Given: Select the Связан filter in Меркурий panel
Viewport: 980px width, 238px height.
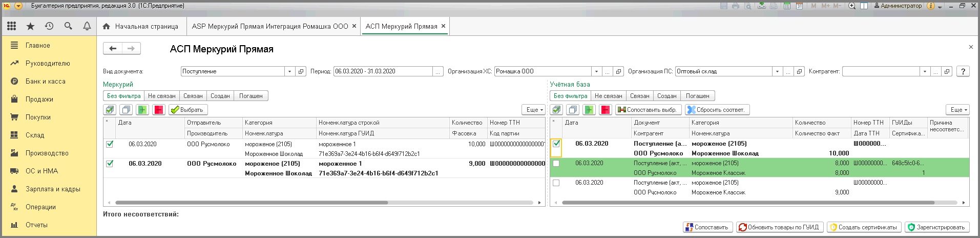Looking at the screenshot, I should (193, 96).
